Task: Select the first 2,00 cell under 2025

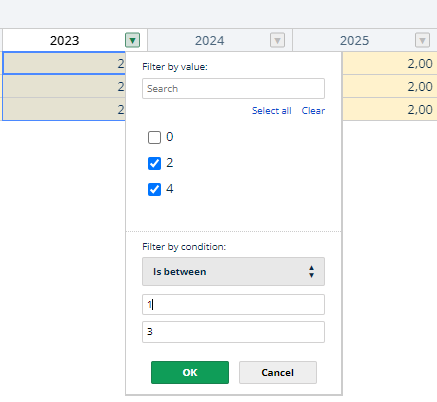Action: [x=389, y=63]
